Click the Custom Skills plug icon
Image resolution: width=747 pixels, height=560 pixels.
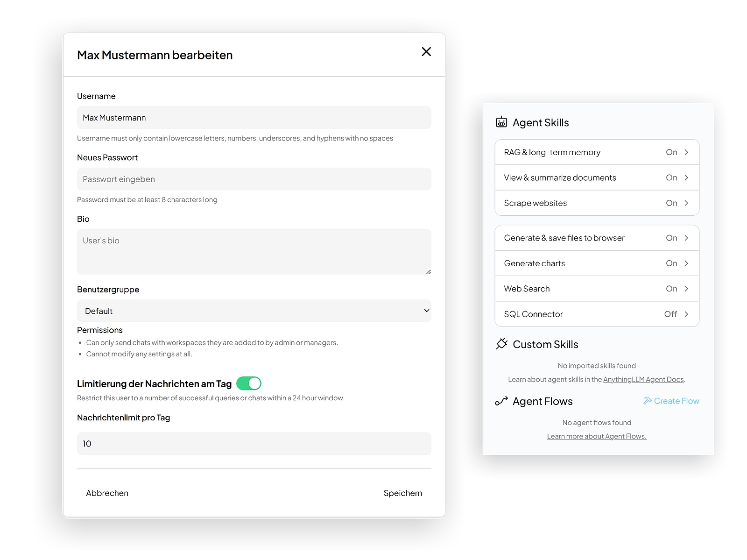[501, 344]
